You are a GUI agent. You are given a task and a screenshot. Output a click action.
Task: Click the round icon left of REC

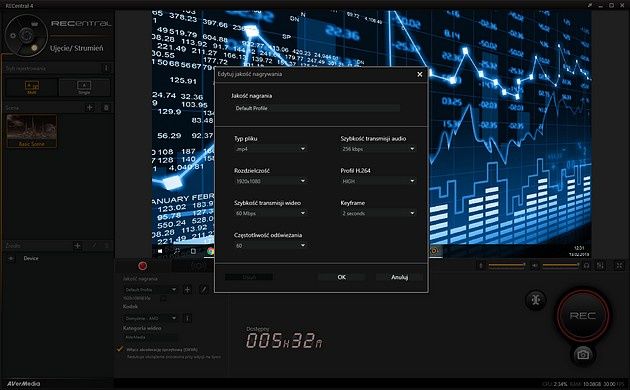pos(536,300)
